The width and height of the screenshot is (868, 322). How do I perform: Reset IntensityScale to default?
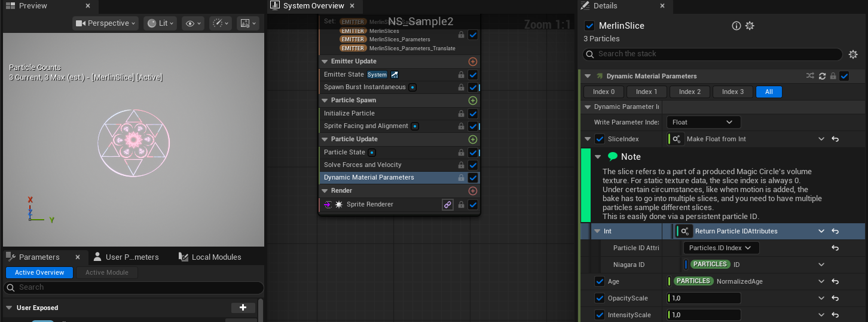835,315
